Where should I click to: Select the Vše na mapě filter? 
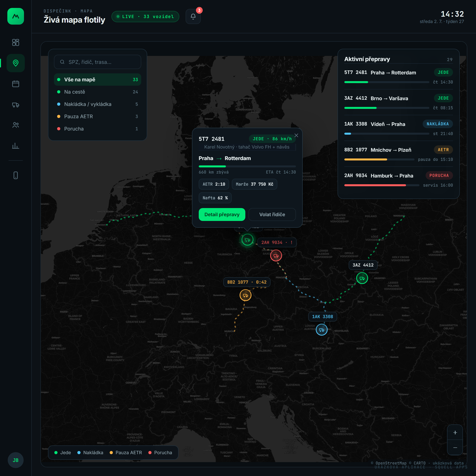[98, 80]
